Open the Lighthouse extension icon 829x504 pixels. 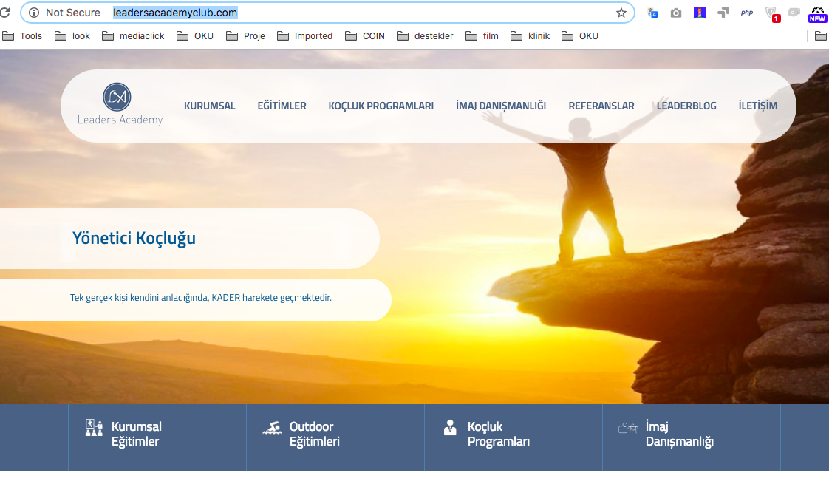[x=700, y=13]
